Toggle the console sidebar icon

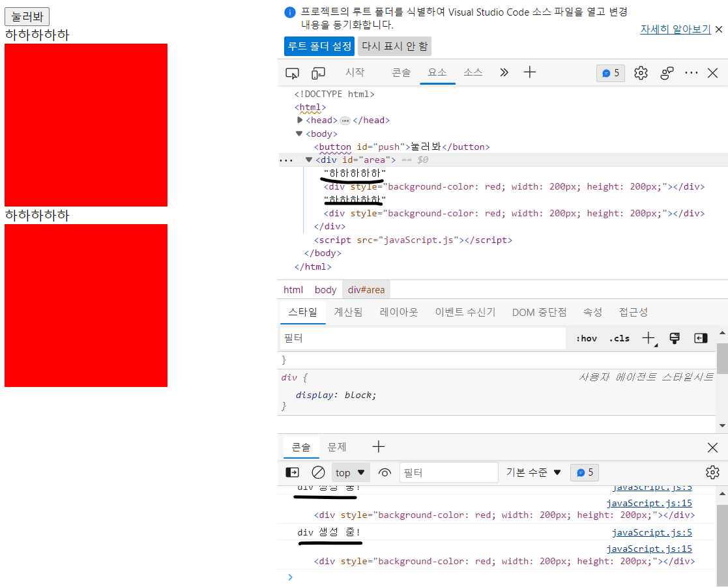pos(292,472)
